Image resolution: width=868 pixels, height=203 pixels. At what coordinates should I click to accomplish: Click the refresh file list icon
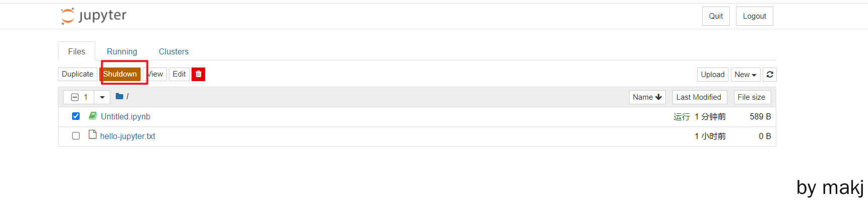[770, 75]
